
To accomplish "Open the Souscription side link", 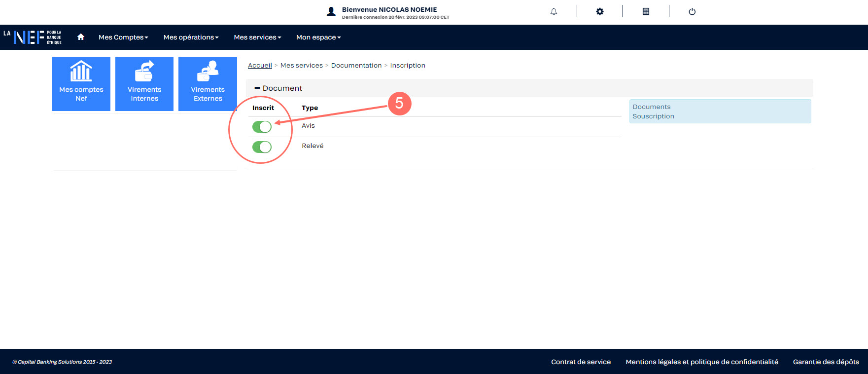I will (653, 116).
